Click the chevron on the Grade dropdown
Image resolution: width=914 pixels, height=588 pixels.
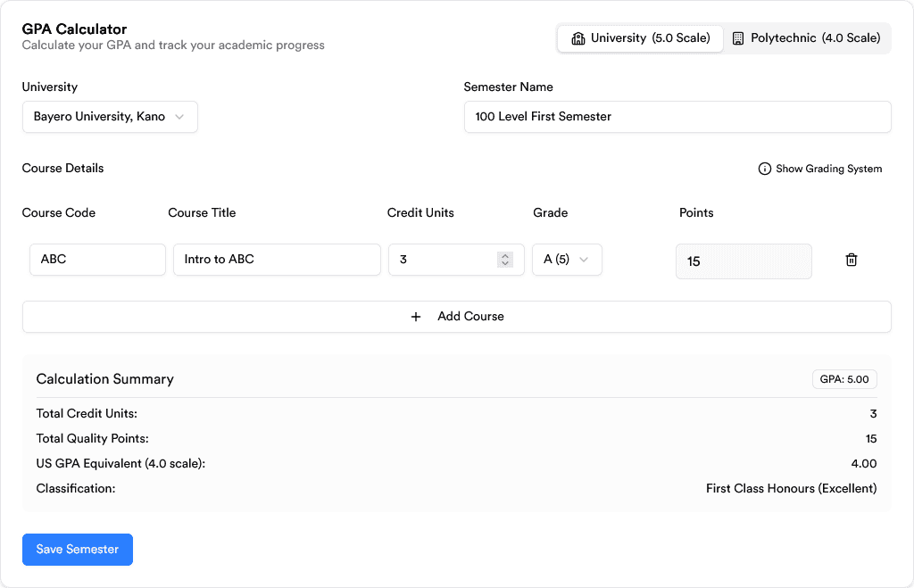[x=585, y=259]
